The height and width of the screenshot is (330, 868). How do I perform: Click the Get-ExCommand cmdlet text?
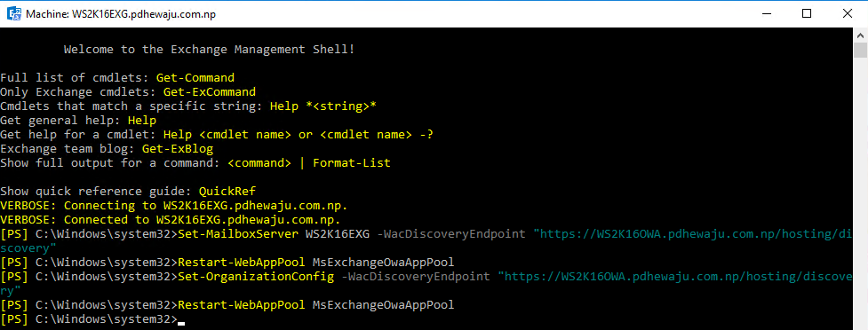point(210,91)
